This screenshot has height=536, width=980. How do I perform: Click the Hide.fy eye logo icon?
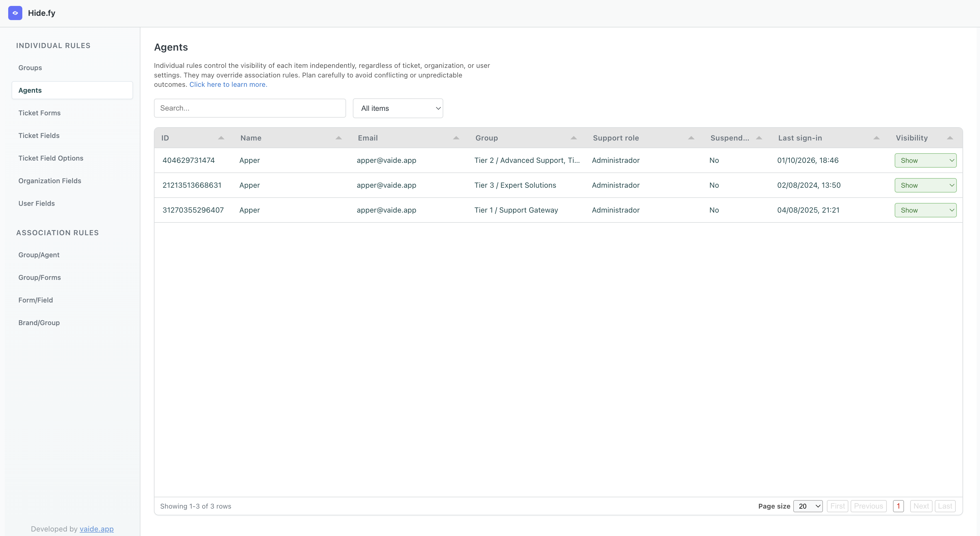[15, 13]
